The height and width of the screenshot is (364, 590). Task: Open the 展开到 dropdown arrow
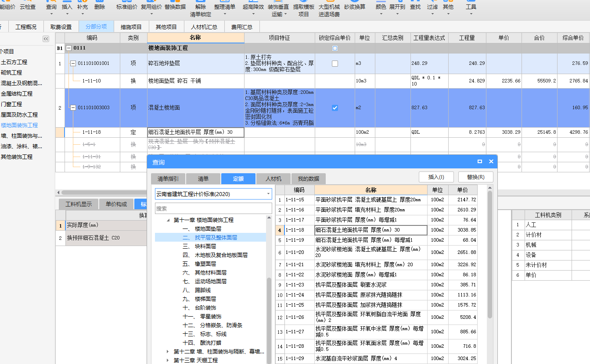click(397, 14)
